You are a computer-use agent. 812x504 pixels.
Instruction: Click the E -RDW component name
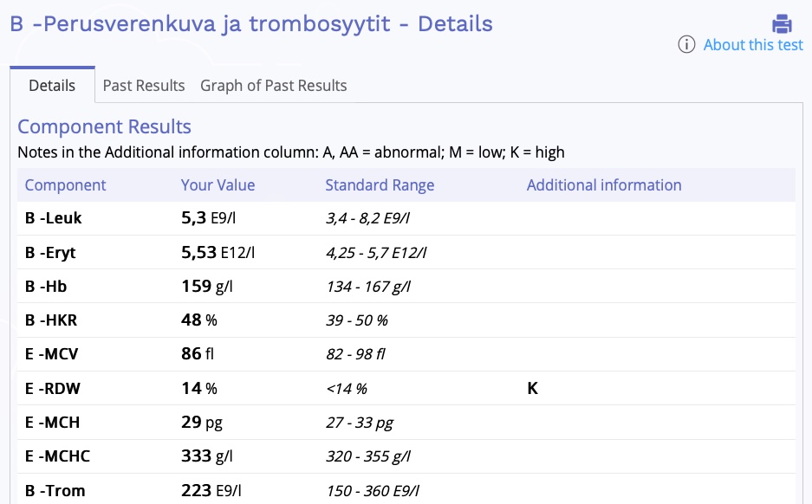pyautogui.click(x=53, y=389)
